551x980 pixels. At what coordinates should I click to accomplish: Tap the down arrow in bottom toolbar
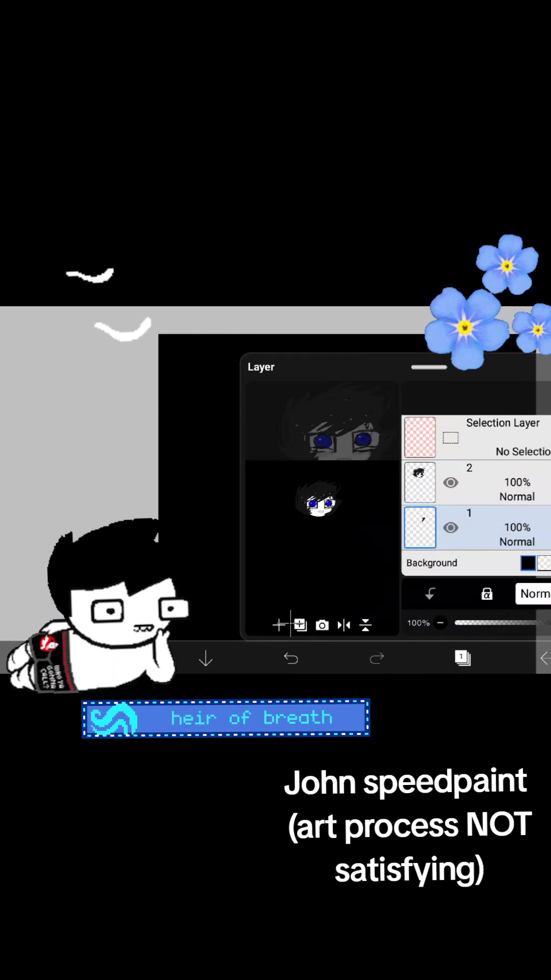click(x=206, y=658)
